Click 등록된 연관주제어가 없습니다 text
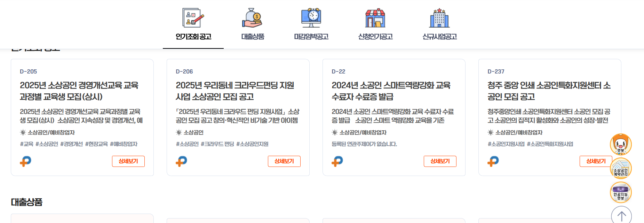Screen dimensions: 644x223 [x=364, y=144]
